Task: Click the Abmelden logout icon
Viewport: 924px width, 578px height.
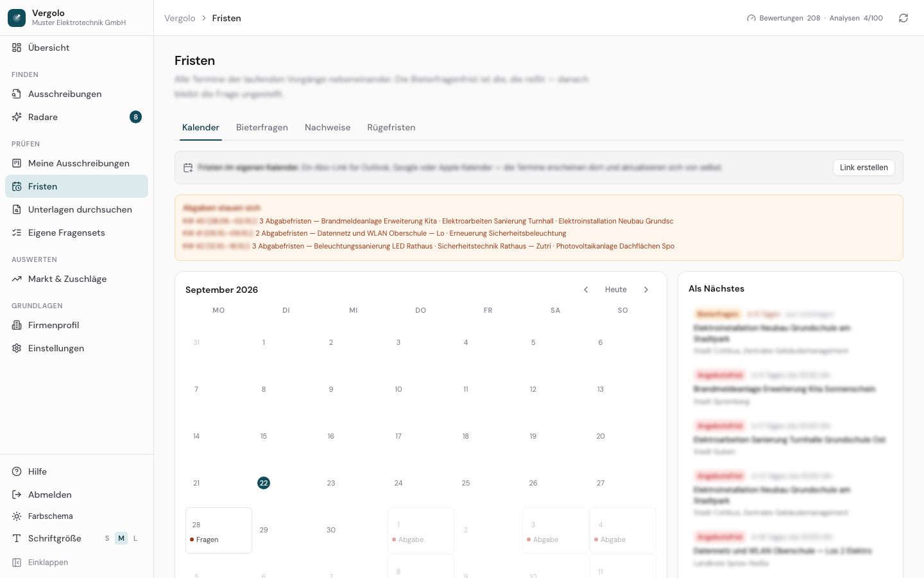Action: (17, 495)
